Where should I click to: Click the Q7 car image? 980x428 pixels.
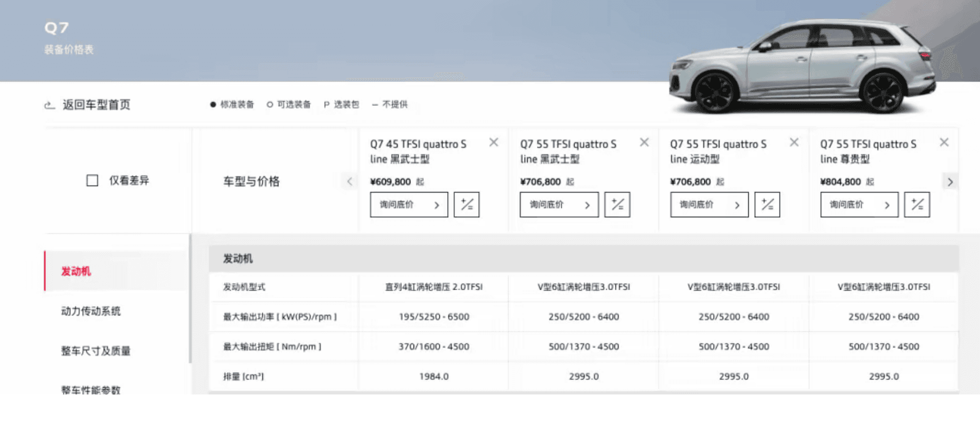coord(803,66)
